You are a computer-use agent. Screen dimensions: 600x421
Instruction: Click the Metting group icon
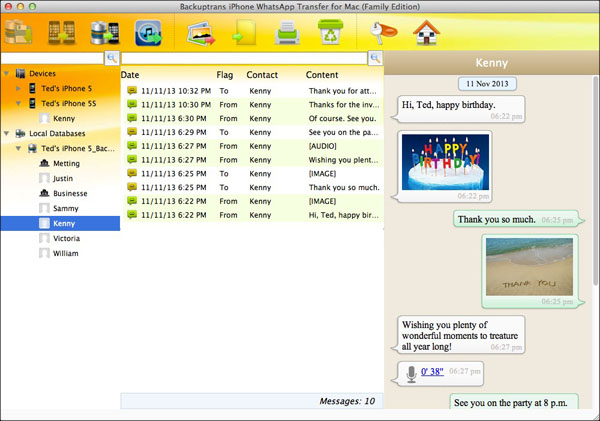point(44,163)
